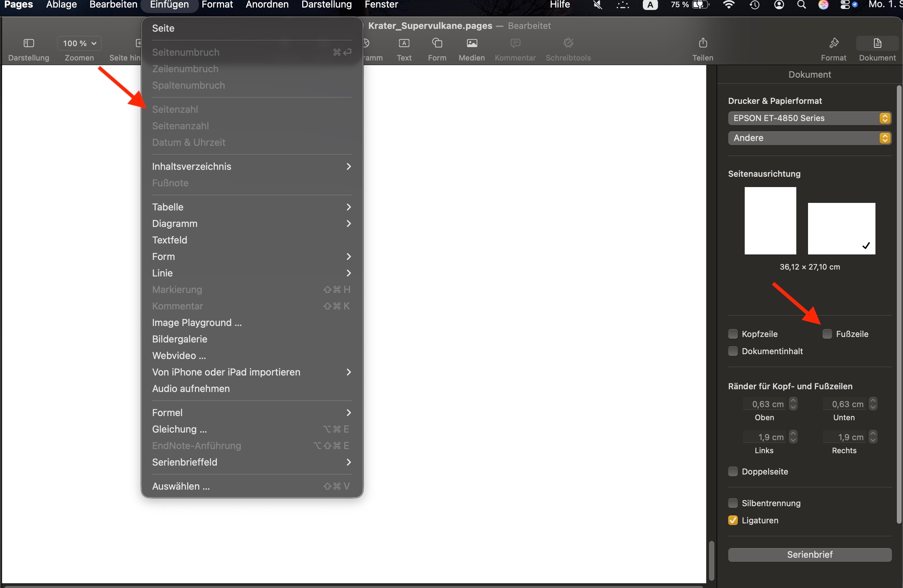Open the EPSON ET-4850 Series printer dropdown
Viewport: 903px width, 588px height.
tap(809, 118)
